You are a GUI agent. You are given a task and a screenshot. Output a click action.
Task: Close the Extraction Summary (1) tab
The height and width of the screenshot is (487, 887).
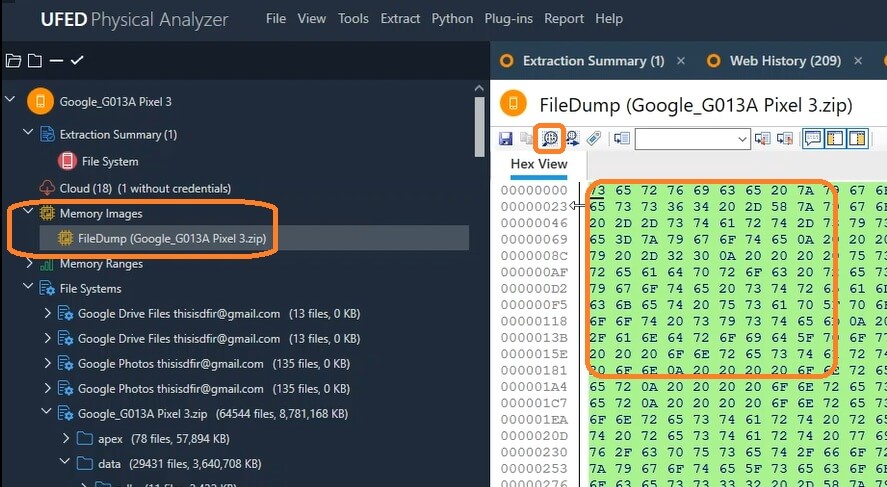point(681,61)
